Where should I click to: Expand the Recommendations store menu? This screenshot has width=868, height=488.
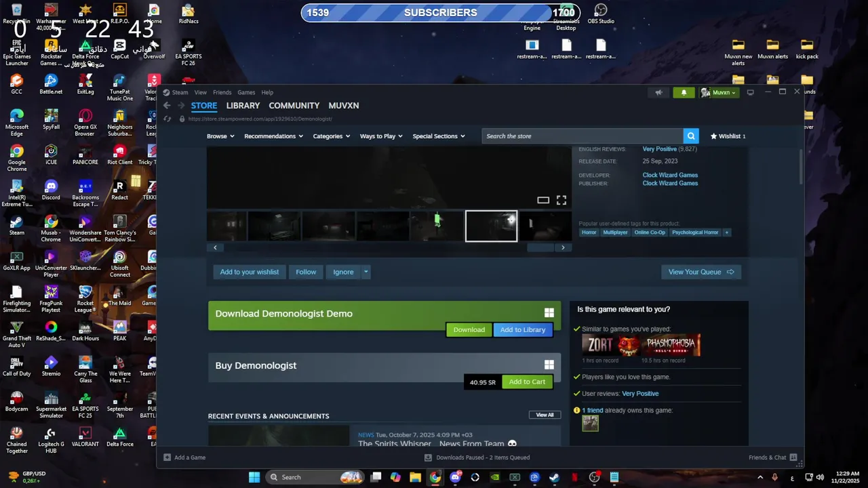pyautogui.click(x=273, y=136)
